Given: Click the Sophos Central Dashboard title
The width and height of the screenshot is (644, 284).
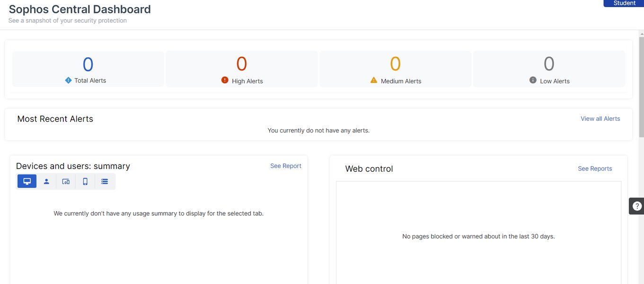Looking at the screenshot, I should pos(79,9).
